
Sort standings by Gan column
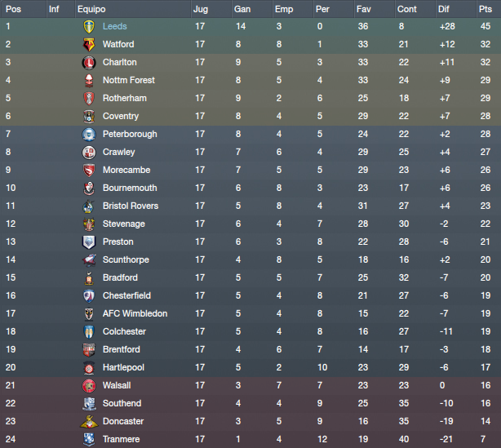[242, 9]
